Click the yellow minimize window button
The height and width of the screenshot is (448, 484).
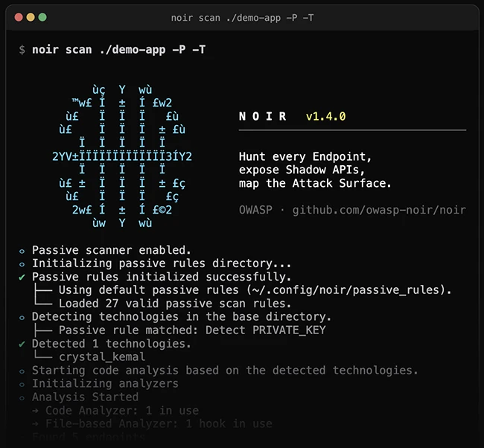click(x=31, y=17)
